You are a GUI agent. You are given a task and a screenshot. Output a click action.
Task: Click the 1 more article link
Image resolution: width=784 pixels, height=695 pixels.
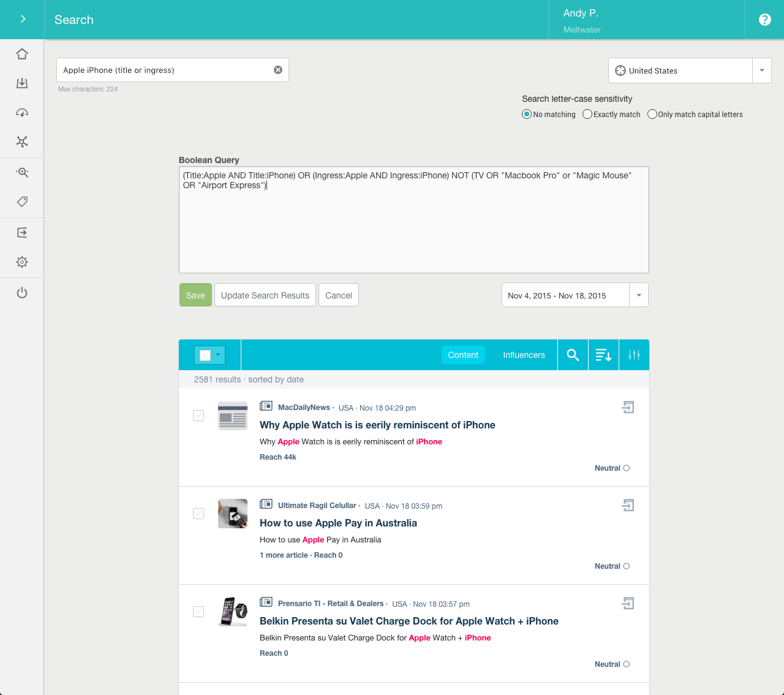click(284, 555)
